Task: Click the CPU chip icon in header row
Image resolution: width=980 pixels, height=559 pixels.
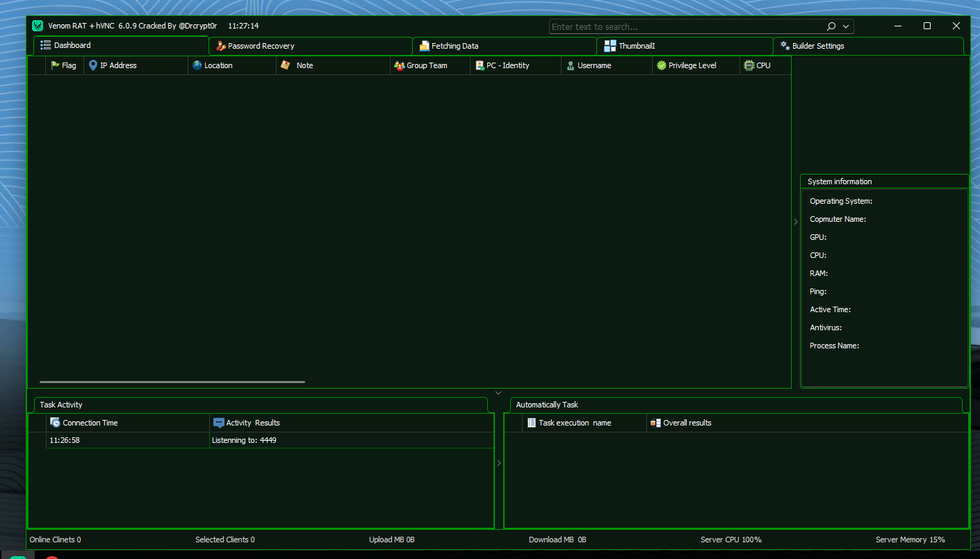Action: tap(749, 65)
